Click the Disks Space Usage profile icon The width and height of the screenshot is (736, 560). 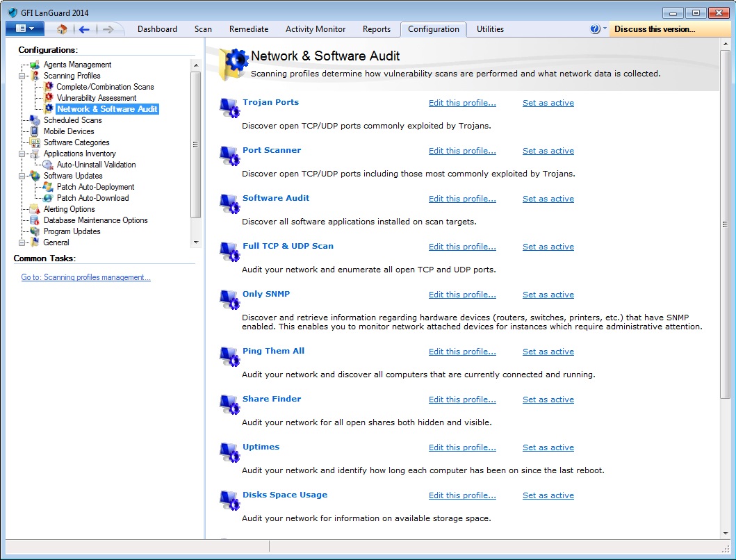(230, 501)
